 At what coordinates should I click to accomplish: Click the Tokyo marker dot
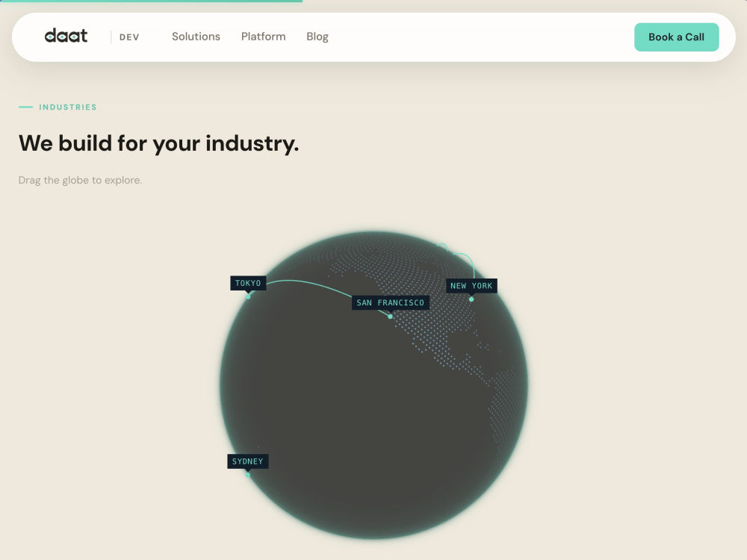pos(248,296)
